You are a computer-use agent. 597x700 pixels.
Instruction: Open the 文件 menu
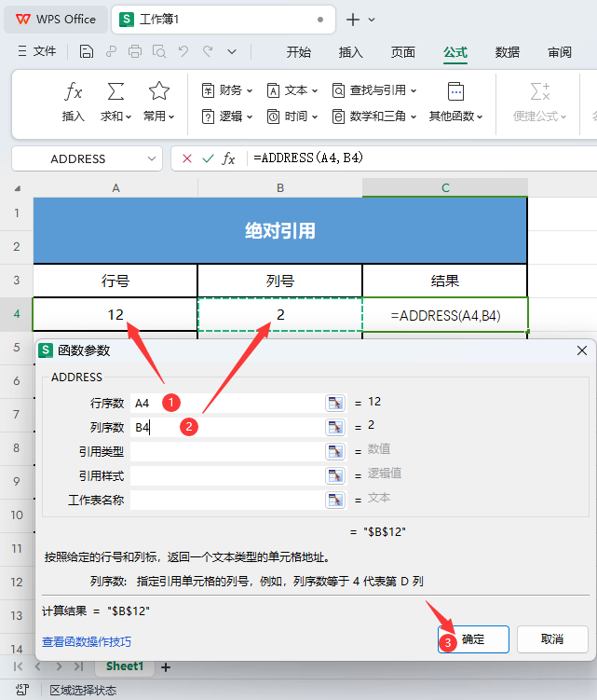[37, 52]
